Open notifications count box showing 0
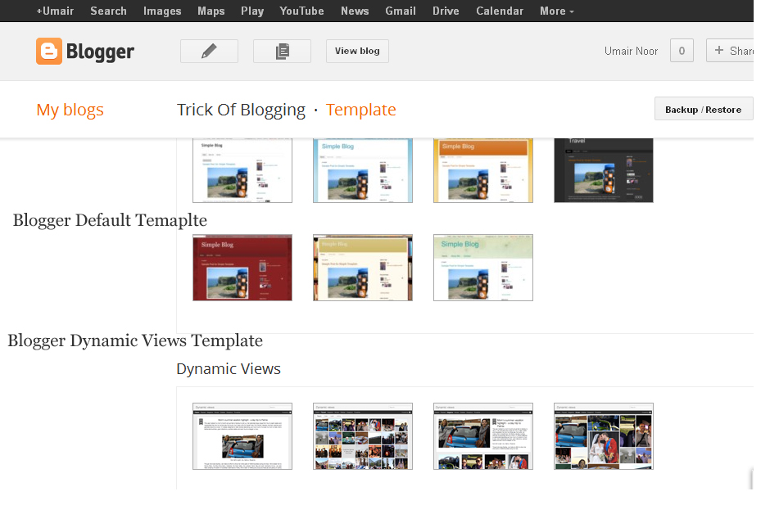770x532 pixels. click(x=682, y=51)
